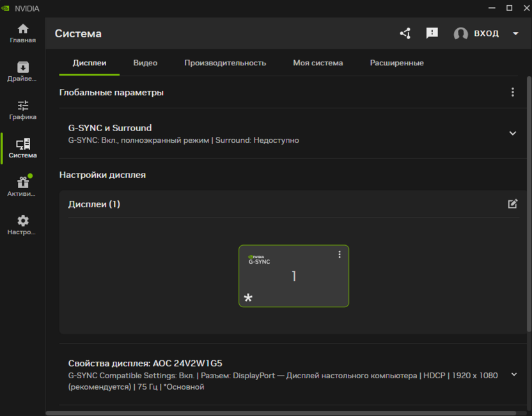Image resolution: width=532 pixels, height=416 pixels.
Task: Switch to the Производительность tab
Action: point(225,63)
